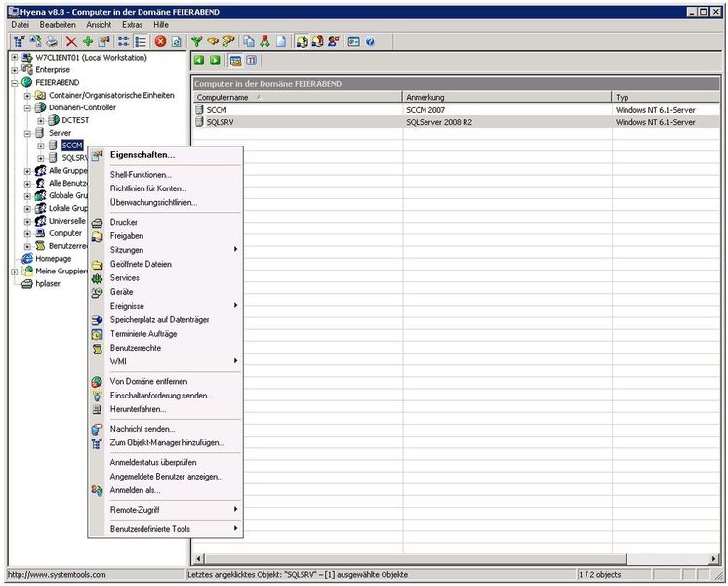Open the Remote-Zugriff submenu

pyautogui.click(x=165, y=509)
